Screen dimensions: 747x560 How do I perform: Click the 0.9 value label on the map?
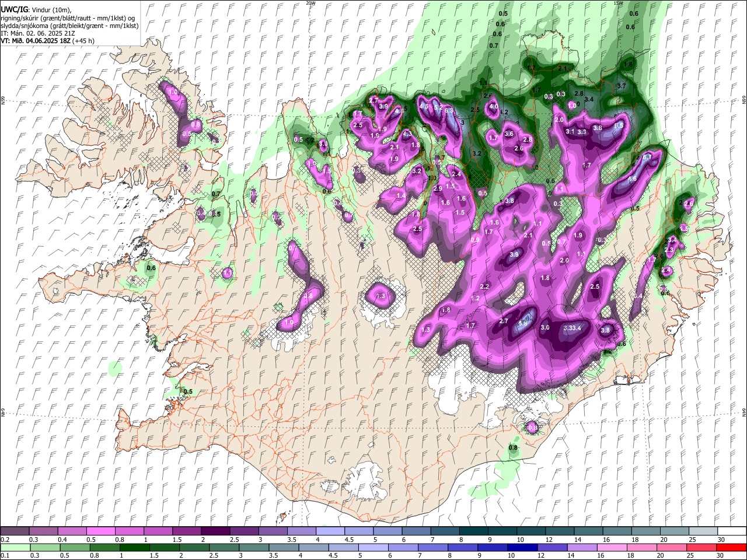click(475, 240)
